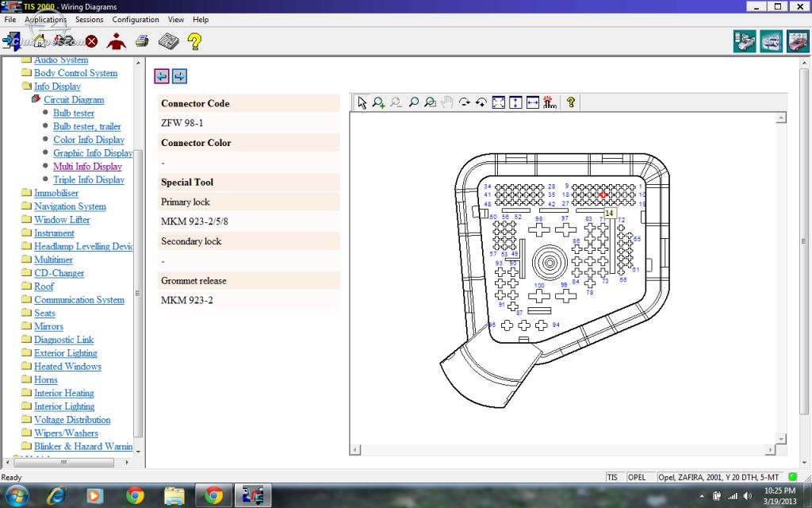Select the zoom in magnifier tool
Viewport: 812px width, 508px height.
pyautogui.click(x=378, y=102)
